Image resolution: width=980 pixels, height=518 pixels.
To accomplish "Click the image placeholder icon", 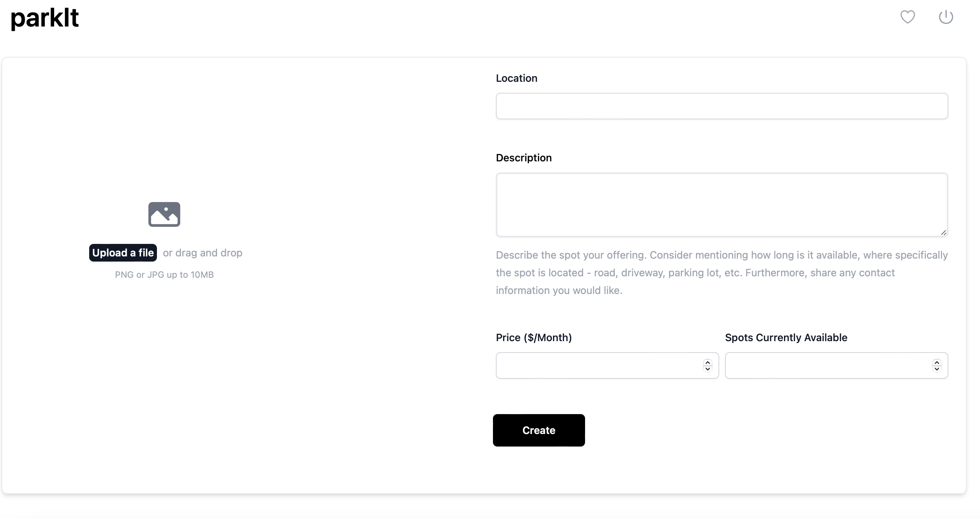I will (164, 214).
